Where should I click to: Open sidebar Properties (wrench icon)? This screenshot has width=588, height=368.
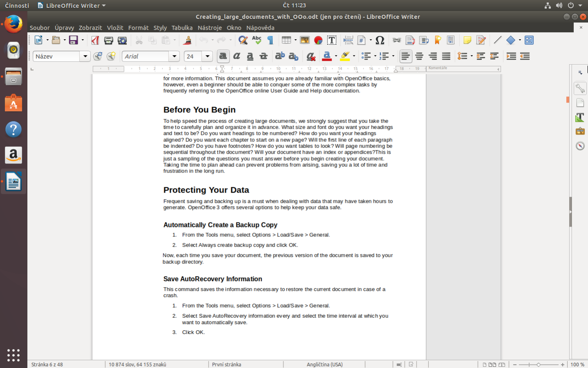point(580,88)
